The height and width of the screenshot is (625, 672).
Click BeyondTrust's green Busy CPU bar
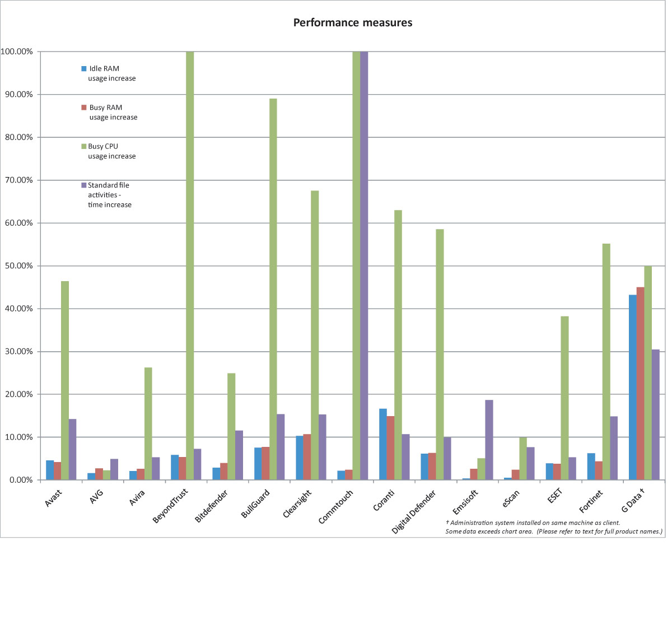pos(190,265)
